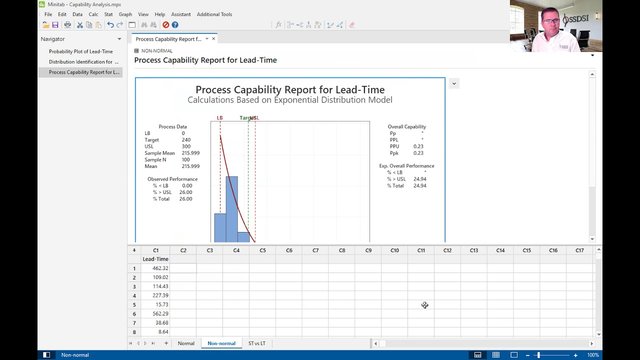
Task: Open the report tab dropdown arrow
Action: (x=207, y=39)
